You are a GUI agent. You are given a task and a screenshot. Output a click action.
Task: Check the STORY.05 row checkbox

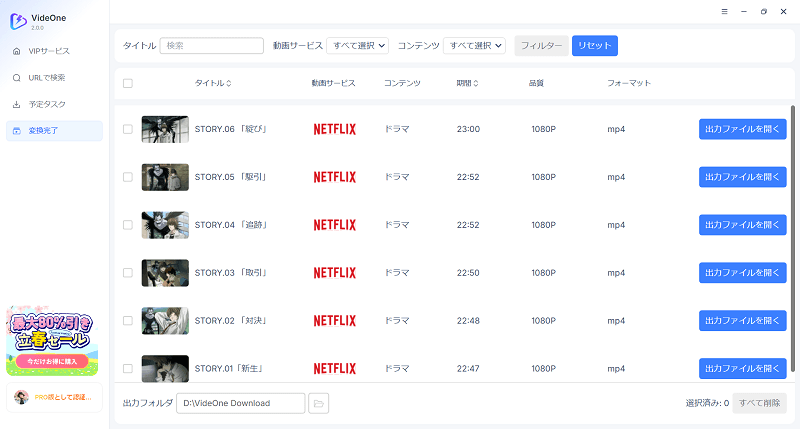pyautogui.click(x=128, y=177)
